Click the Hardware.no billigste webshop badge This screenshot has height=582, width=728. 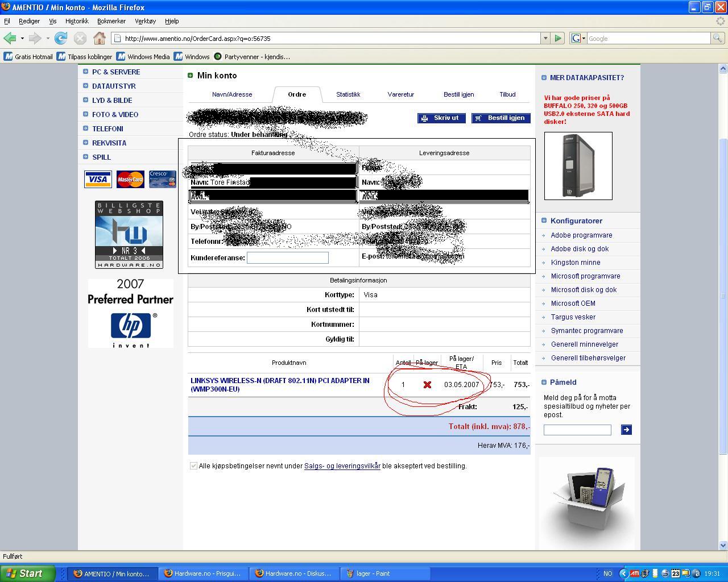coord(129,234)
